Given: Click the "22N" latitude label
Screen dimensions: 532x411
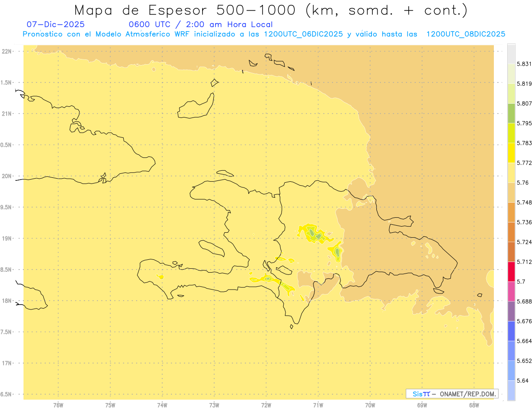Looking at the screenshot, I should (7, 51).
